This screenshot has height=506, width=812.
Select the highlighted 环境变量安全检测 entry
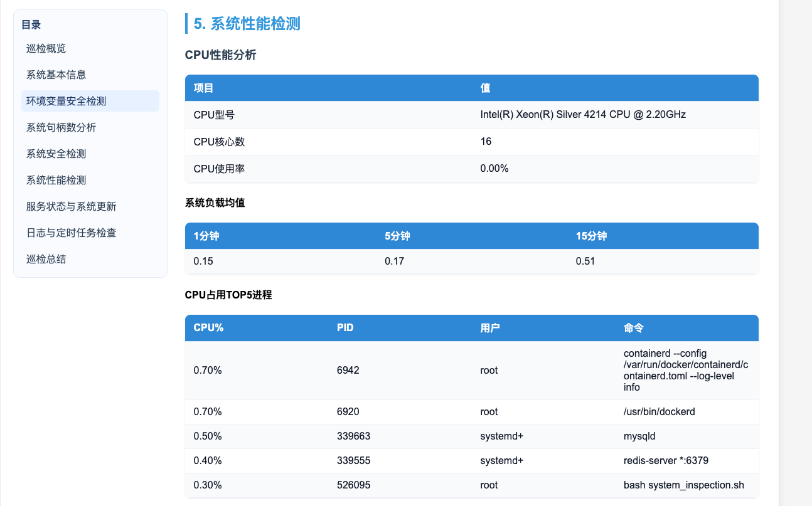point(66,101)
